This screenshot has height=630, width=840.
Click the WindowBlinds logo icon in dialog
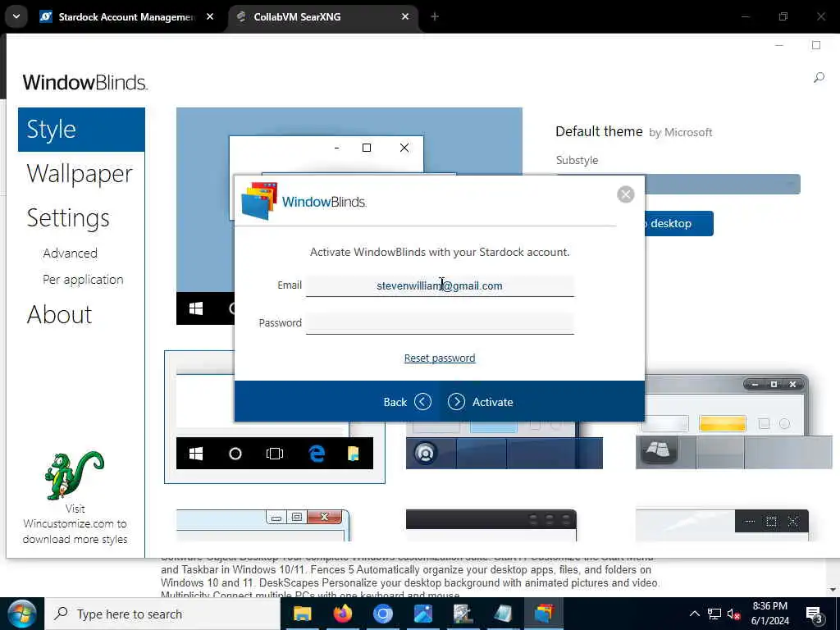259,202
